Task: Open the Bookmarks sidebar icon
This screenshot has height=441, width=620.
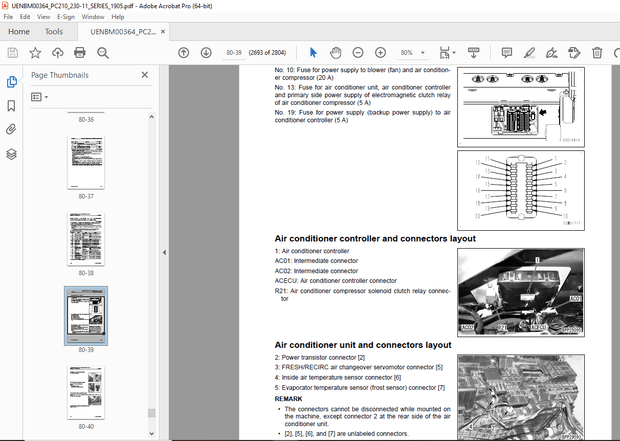Action: 11,106
